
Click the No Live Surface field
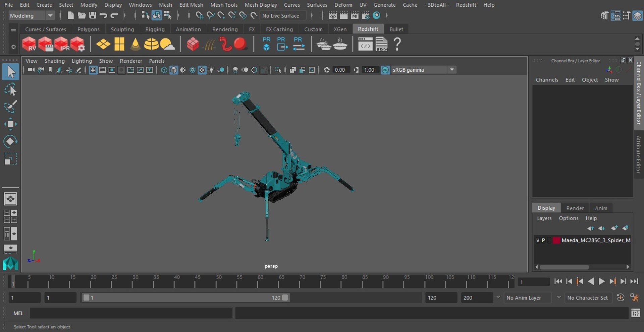click(284, 16)
